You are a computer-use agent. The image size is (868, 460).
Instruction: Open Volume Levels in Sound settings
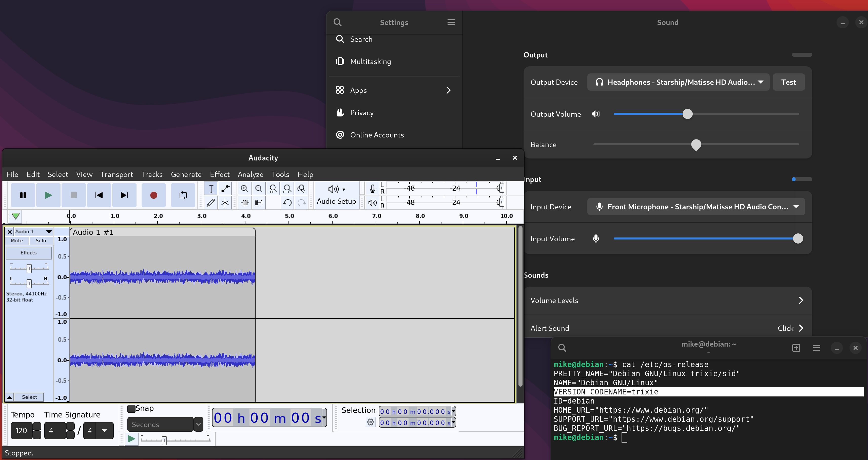point(667,301)
